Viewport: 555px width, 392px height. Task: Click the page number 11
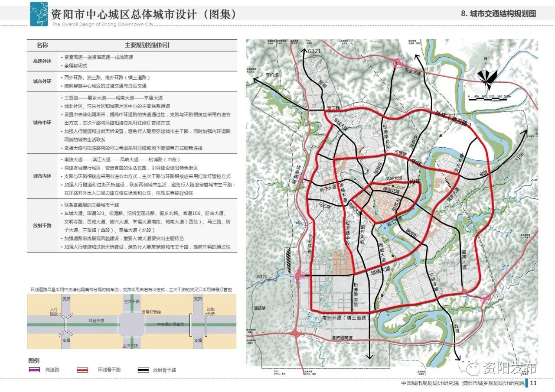point(534,383)
